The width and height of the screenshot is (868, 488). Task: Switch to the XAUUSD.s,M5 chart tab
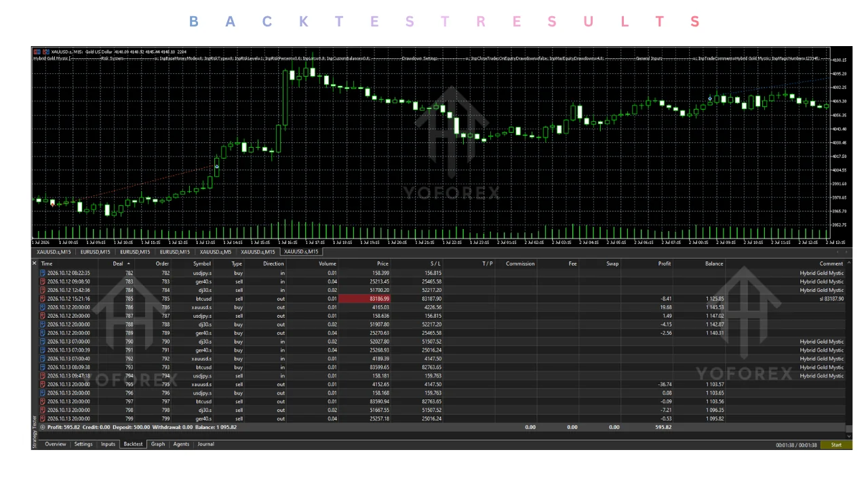pos(216,252)
